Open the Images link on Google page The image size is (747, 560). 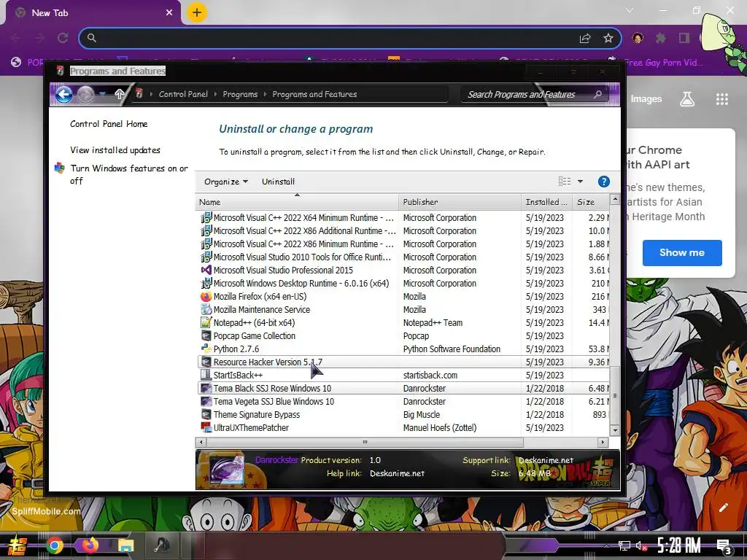pos(646,99)
